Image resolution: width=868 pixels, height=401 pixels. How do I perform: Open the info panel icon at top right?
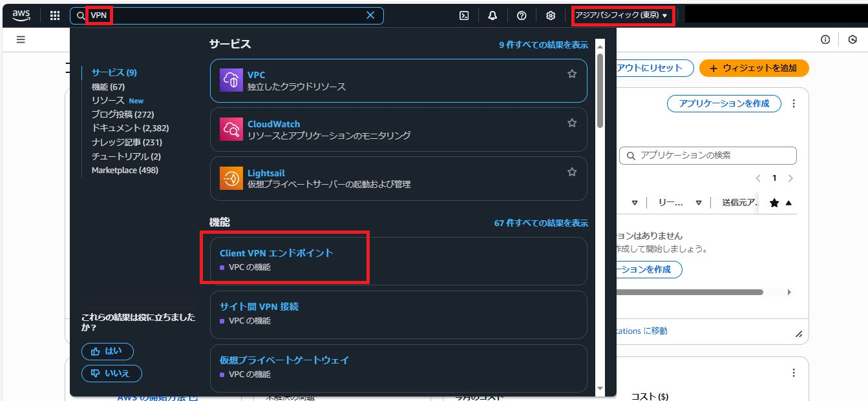(825, 39)
